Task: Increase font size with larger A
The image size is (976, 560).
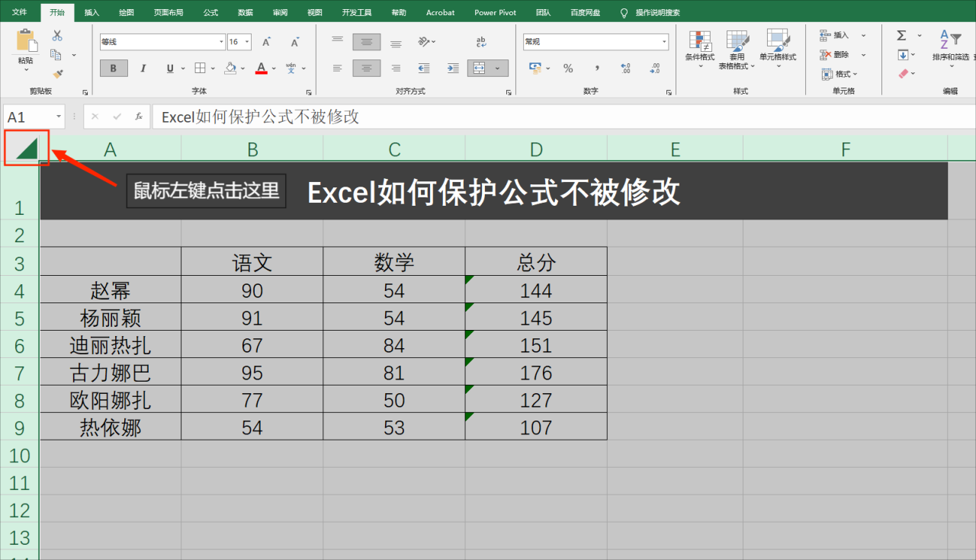Action: [x=266, y=42]
